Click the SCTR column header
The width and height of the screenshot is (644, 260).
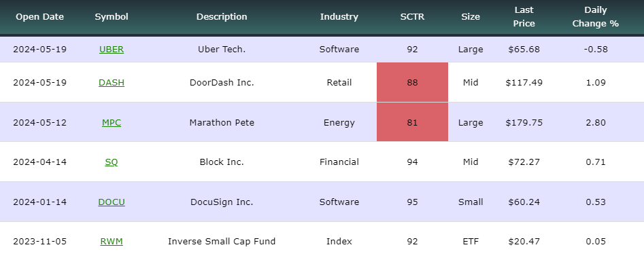coord(412,17)
